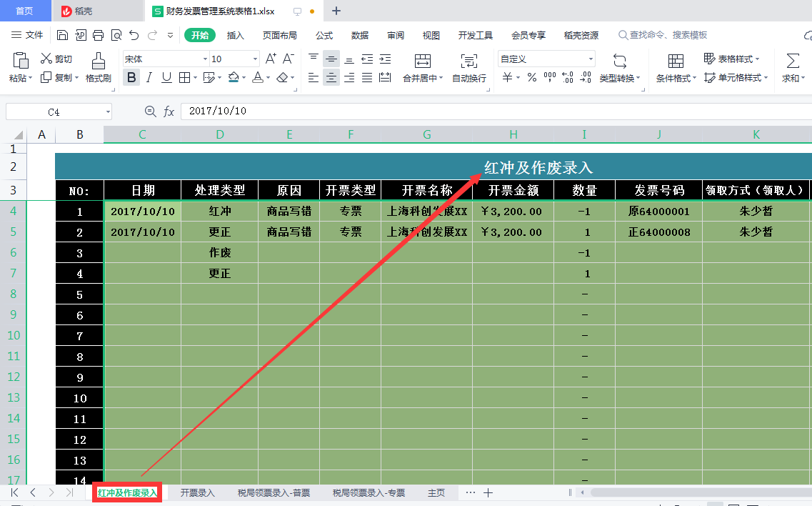Open the 税局领票录入-普票 sheet tab
812x506 pixels.
click(274, 492)
